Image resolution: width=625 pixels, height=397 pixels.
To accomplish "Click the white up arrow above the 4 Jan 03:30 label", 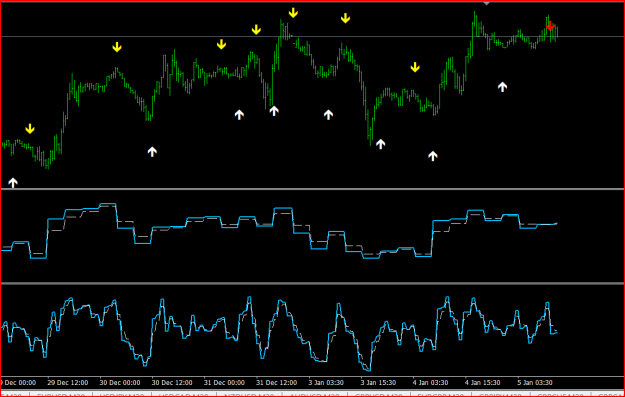I will tap(433, 156).
